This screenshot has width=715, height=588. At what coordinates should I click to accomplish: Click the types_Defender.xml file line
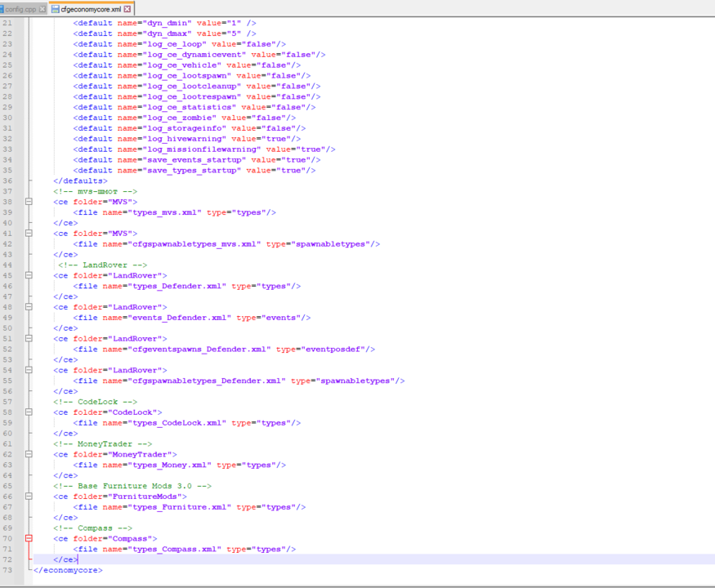(x=187, y=286)
